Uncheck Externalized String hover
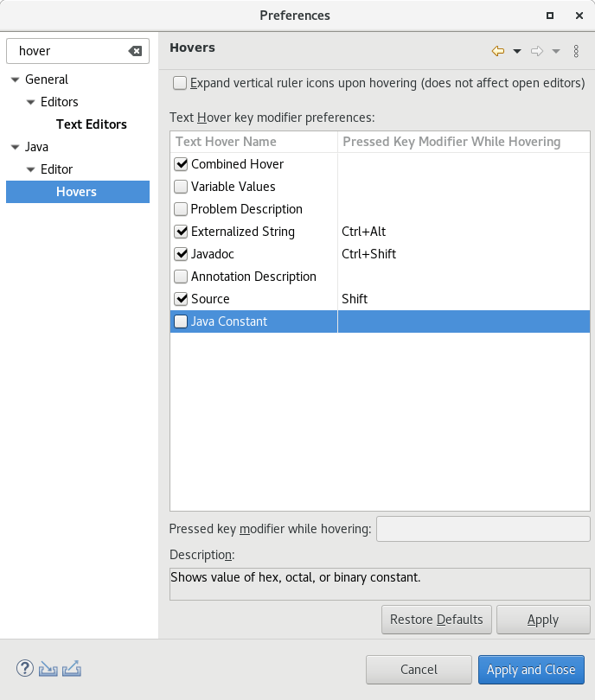This screenshot has height=700, width=595. pyautogui.click(x=181, y=232)
